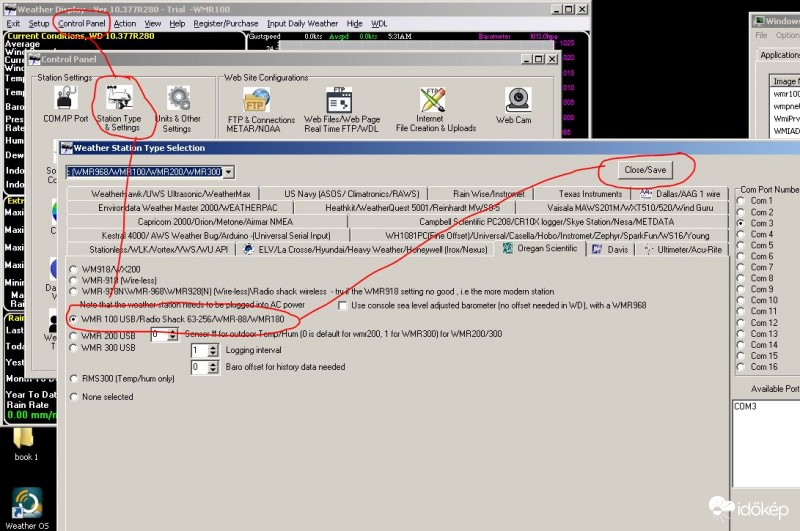Enable console sea level adjusted barometer checkbox
This screenshot has height=531, width=800.
coord(343,306)
